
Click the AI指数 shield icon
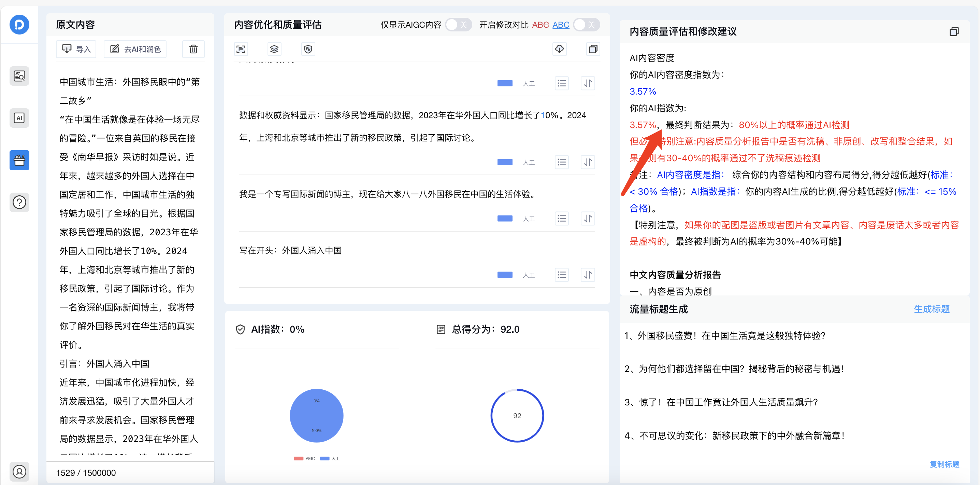[x=241, y=330]
